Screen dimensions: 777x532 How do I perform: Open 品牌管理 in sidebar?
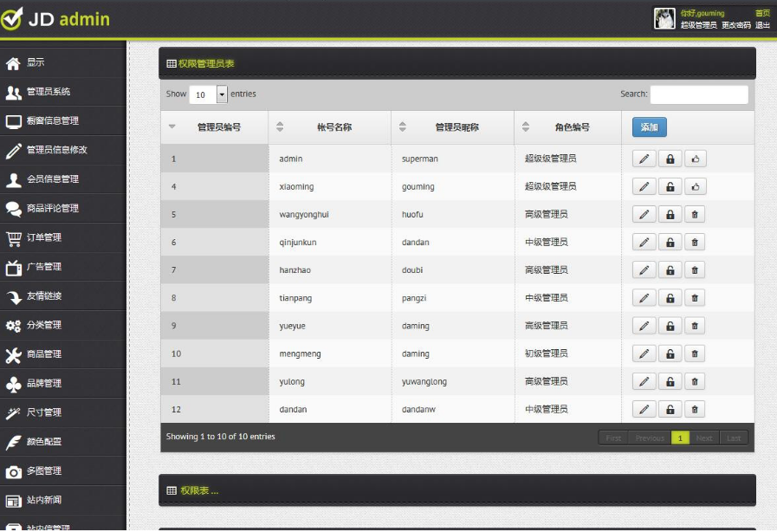[63, 383]
